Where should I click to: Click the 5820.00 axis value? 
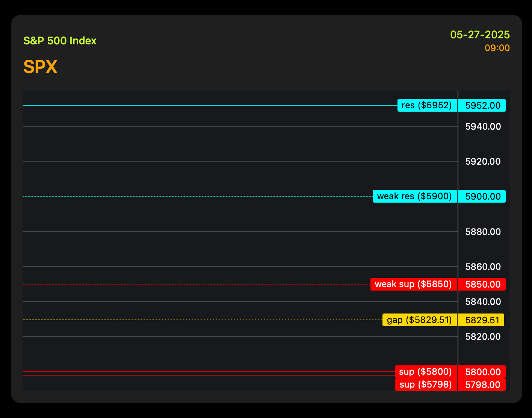click(483, 336)
